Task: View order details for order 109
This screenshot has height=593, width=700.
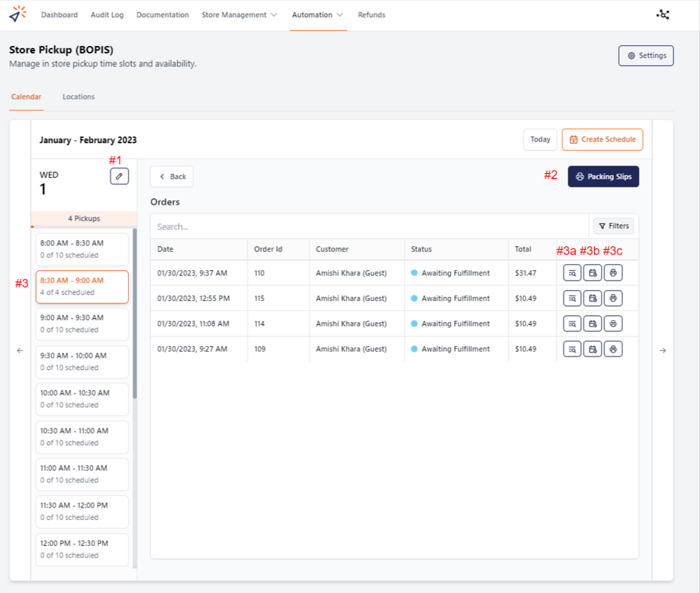Action: click(x=572, y=350)
